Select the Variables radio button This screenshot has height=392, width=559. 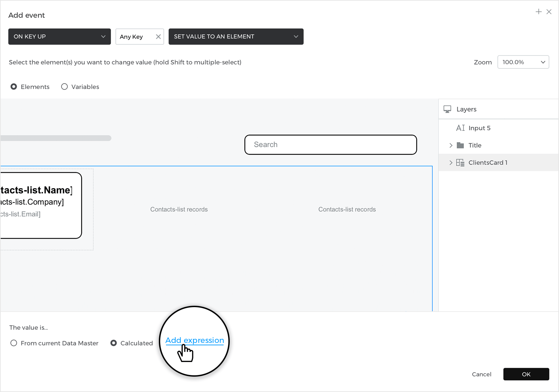coord(64,87)
